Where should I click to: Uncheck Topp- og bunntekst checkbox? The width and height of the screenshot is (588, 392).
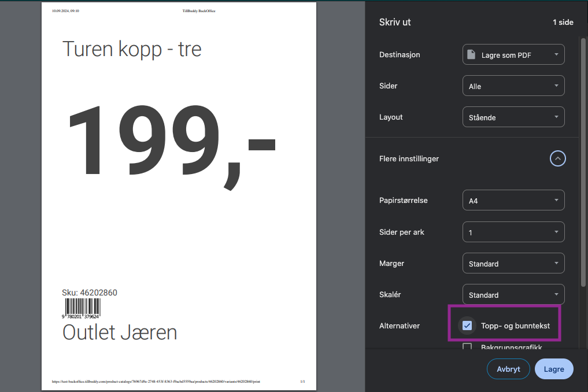pos(467,326)
